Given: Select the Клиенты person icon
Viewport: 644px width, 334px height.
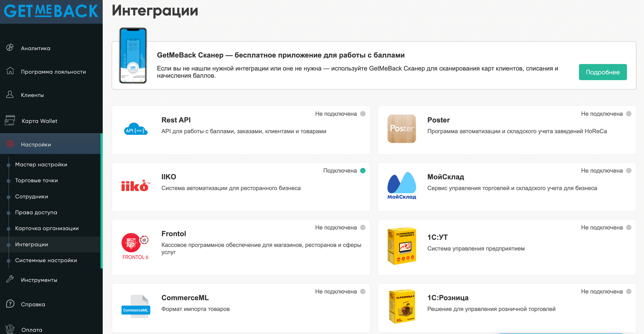Looking at the screenshot, I should click(x=10, y=95).
